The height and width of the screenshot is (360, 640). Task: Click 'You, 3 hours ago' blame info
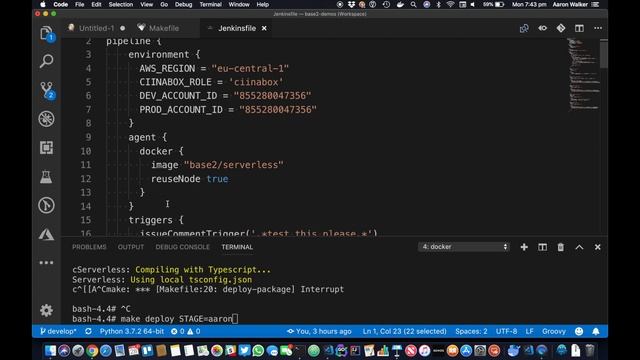click(319, 331)
